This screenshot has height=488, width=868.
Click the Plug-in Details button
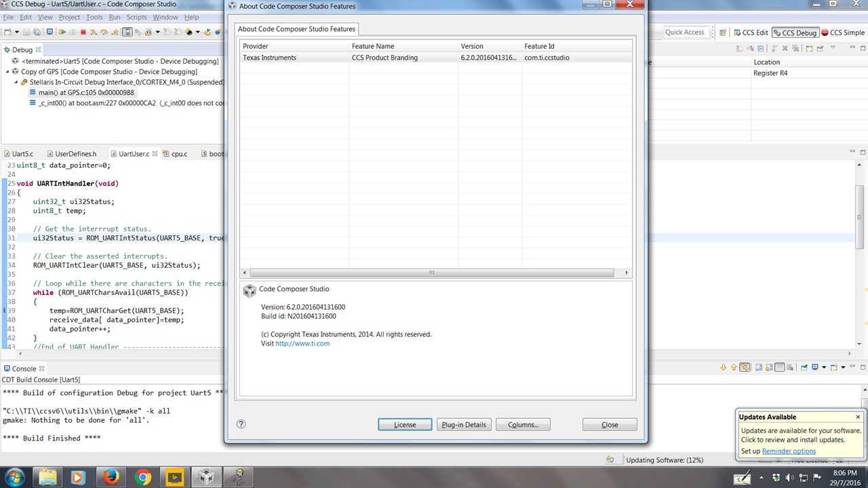click(464, 424)
